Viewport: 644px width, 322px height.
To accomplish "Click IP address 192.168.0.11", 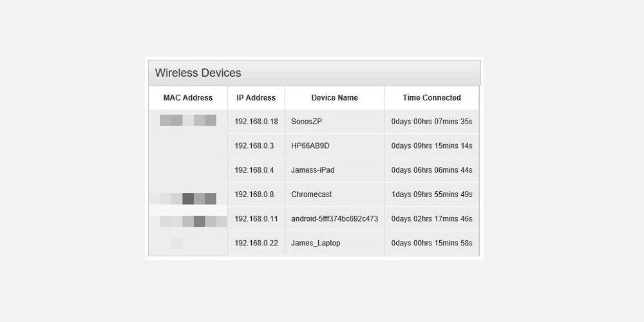I will click(x=256, y=218).
